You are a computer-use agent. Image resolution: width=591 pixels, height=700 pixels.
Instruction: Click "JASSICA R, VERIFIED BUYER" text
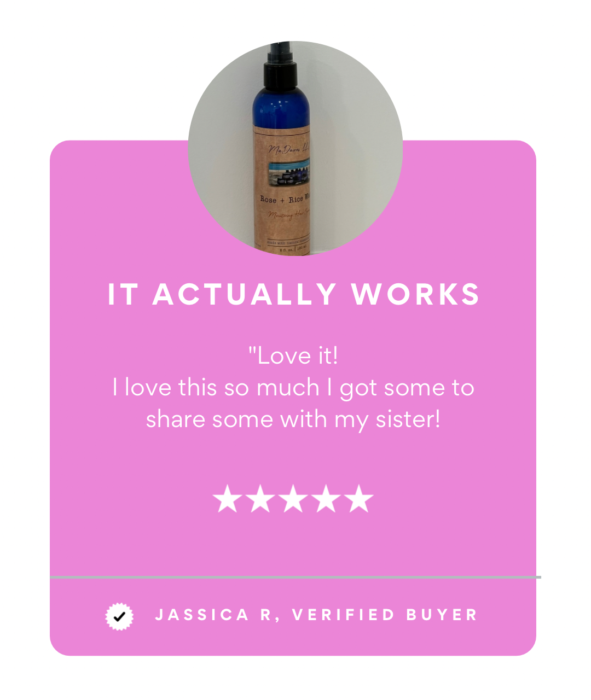[x=316, y=615]
